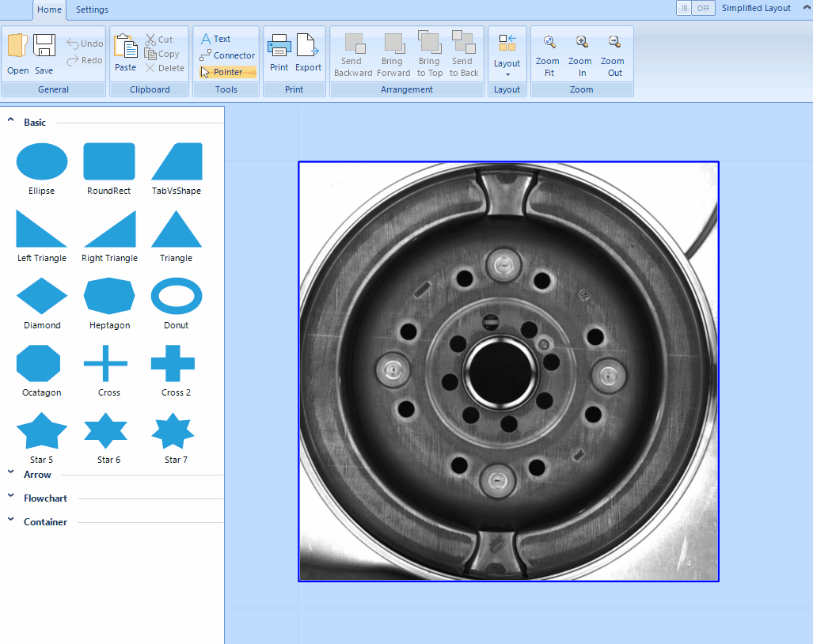Pick the Donut shape from the palette

[x=176, y=297]
